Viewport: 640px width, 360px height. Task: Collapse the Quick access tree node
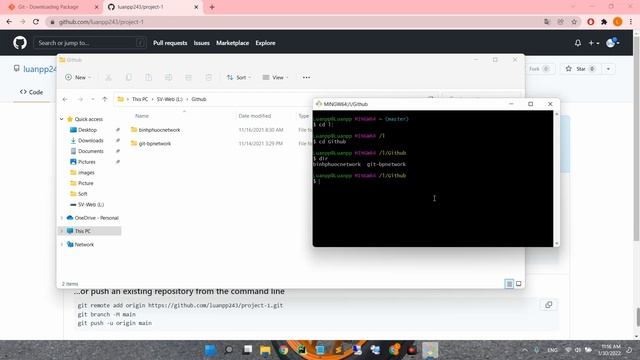pos(62,119)
